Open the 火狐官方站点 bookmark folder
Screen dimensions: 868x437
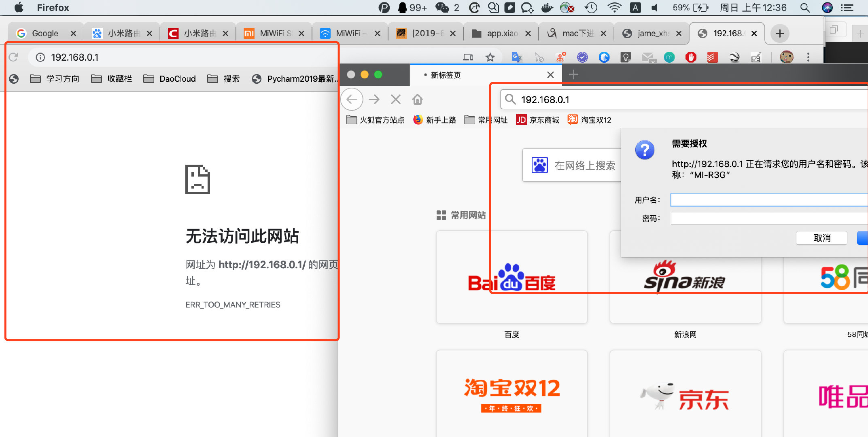tap(376, 120)
